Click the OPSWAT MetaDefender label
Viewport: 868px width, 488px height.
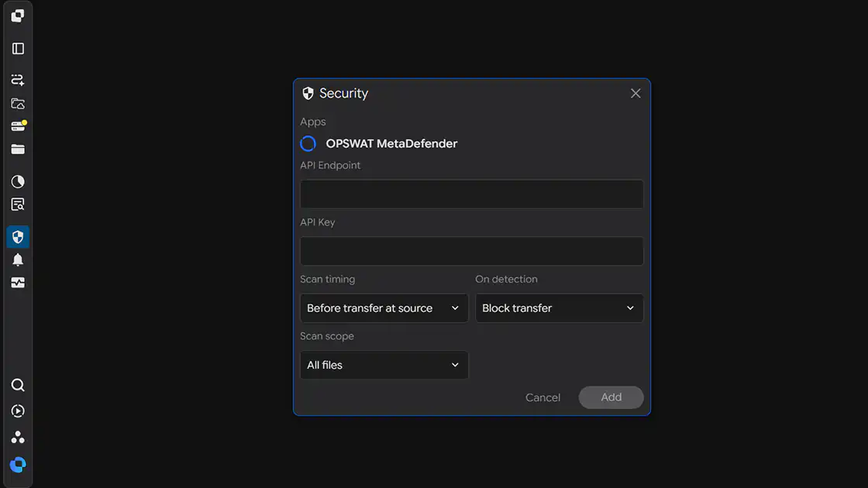(391, 144)
